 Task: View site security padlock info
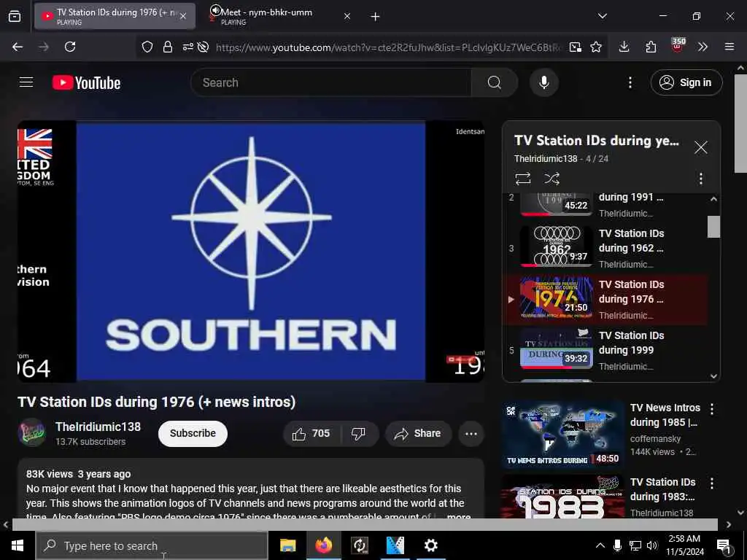168,47
